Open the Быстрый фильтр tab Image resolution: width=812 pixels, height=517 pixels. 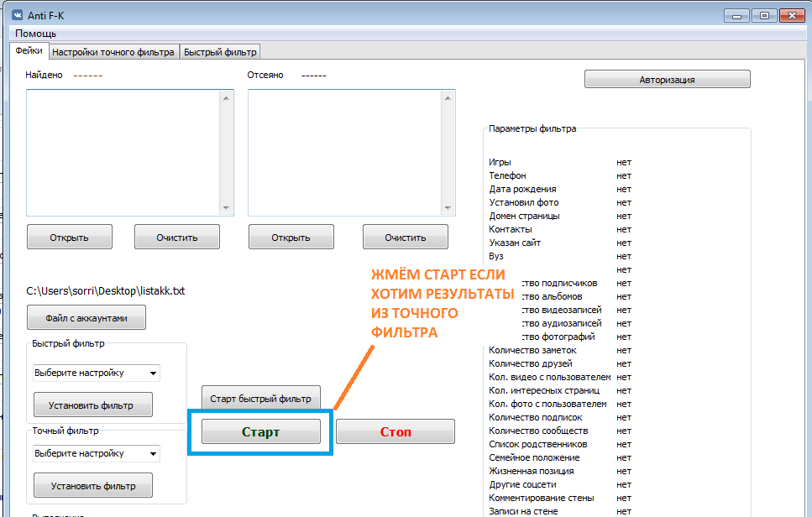tap(220, 52)
